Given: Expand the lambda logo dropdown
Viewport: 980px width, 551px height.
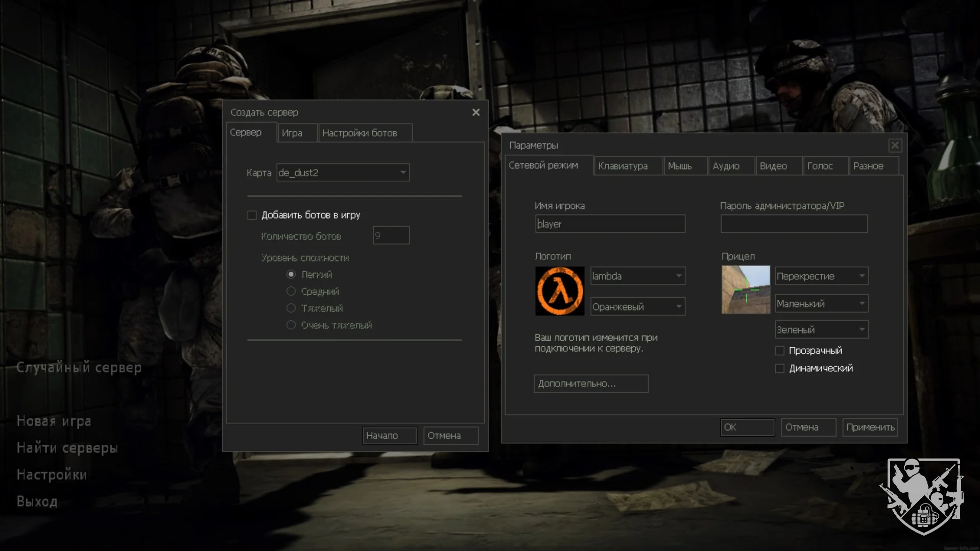Looking at the screenshot, I should (x=637, y=276).
